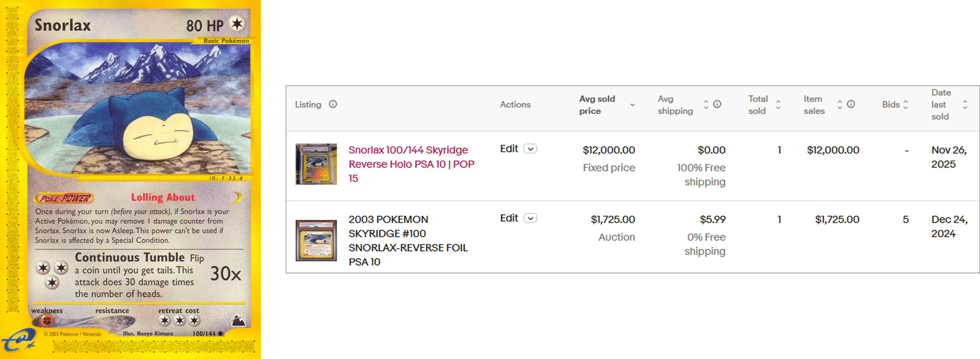This screenshot has width=980, height=359.
Task: Open Avg sold price sort chevron
Action: pos(633,105)
